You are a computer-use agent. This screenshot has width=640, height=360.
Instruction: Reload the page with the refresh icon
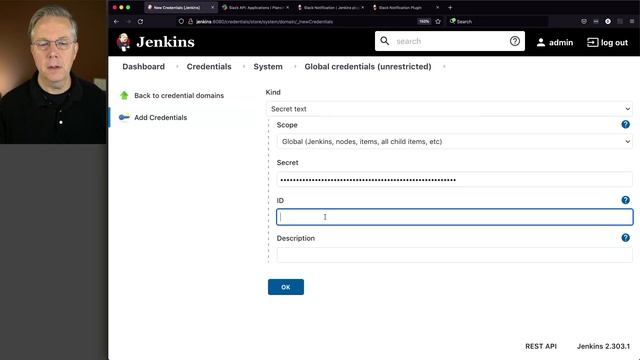pyautogui.click(x=140, y=21)
